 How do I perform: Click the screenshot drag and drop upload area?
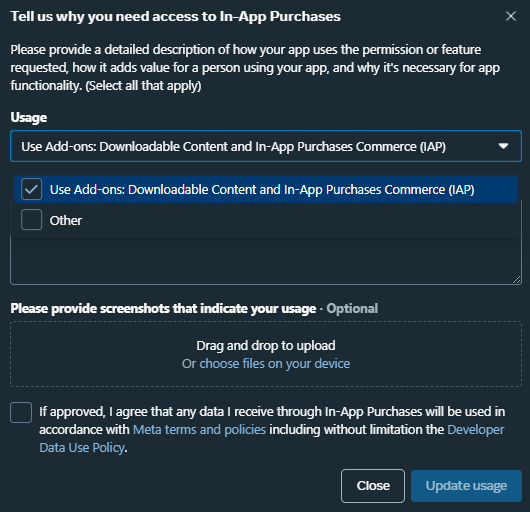(x=266, y=354)
